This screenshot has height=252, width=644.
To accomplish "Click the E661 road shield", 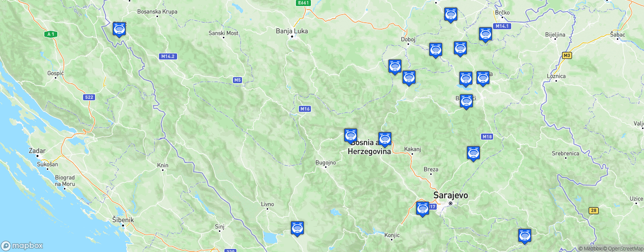I will click(303, 3).
